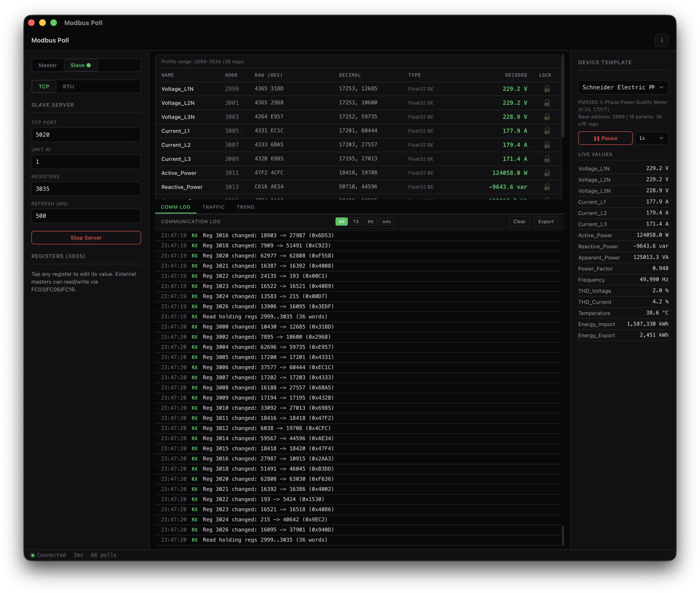700x593 pixels.
Task: Click the comm log scrollbar thumb
Action: [x=563, y=535]
